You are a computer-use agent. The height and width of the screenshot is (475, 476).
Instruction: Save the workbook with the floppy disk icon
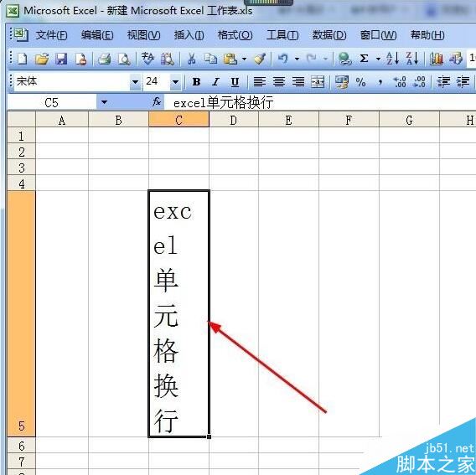(x=61, y=59)
